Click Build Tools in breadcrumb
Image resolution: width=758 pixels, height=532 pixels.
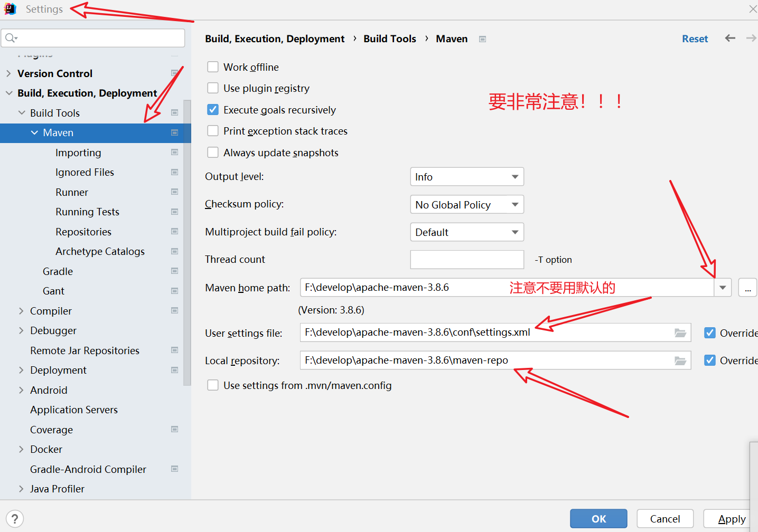pos(390,39)
